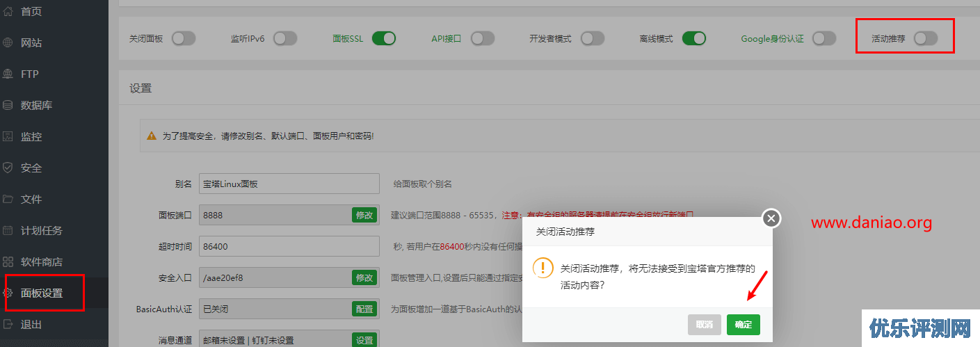Viewport: 980px width, 347px height.
Task: Click 修改 next to the 面板端口 field
Action: tap(364, 215)
